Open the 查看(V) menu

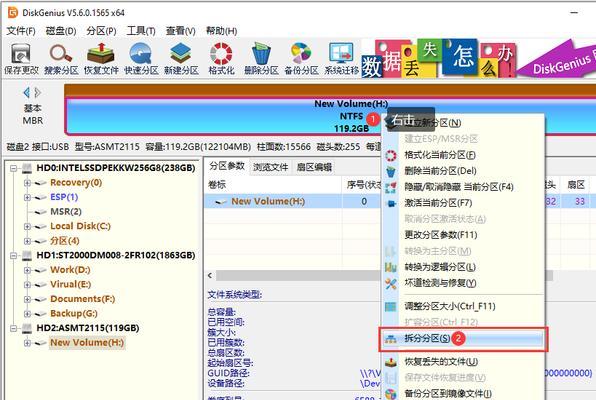pos(181,31)
